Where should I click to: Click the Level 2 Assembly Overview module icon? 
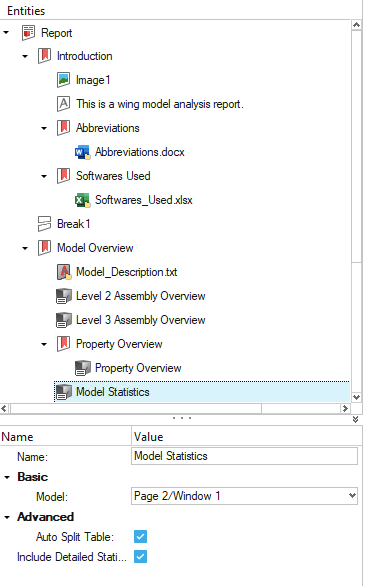coord(64,296)
